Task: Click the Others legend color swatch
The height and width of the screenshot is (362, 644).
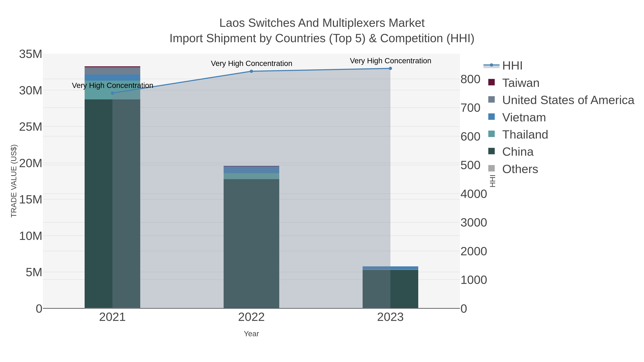Action: click(491, 169)
